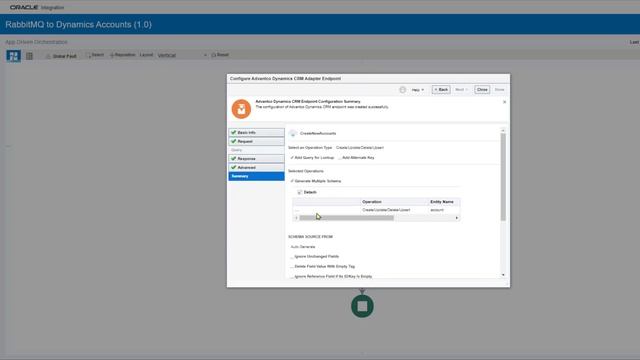Click the scroll down arrow of the dialog
This screenshot has width=640, height=360.
point(503,275)
